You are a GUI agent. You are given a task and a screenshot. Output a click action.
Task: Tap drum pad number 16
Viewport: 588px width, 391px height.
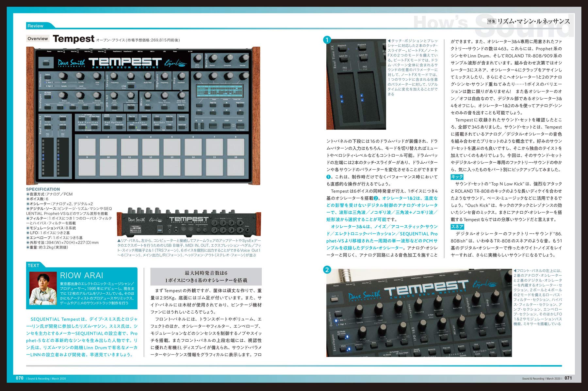point(236,167)
